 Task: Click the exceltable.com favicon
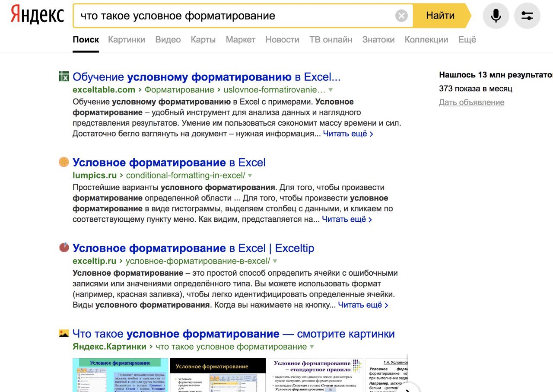pos(64,76)
